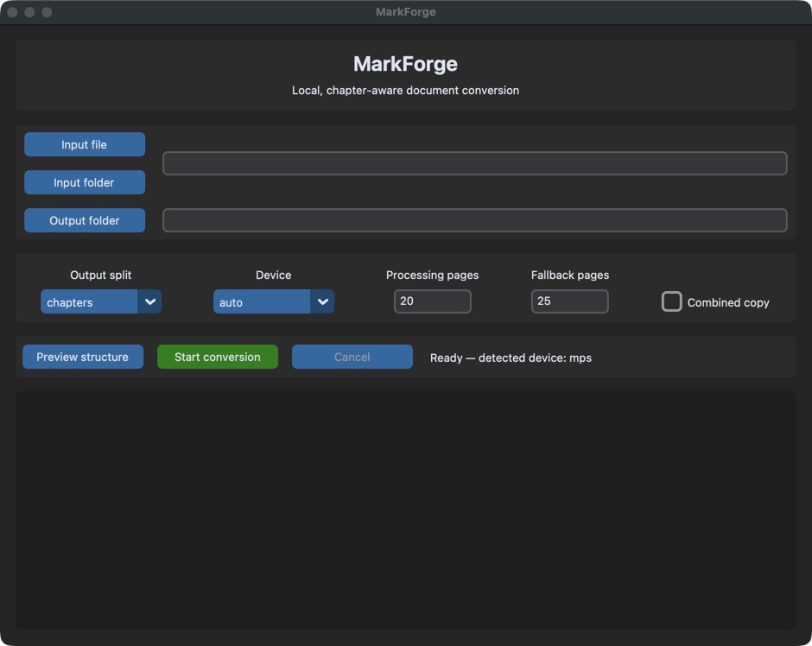Image resolution: width=812 pixels, height=646 pixels.
Task: Click the Output split label
Action: coord(101,275)
